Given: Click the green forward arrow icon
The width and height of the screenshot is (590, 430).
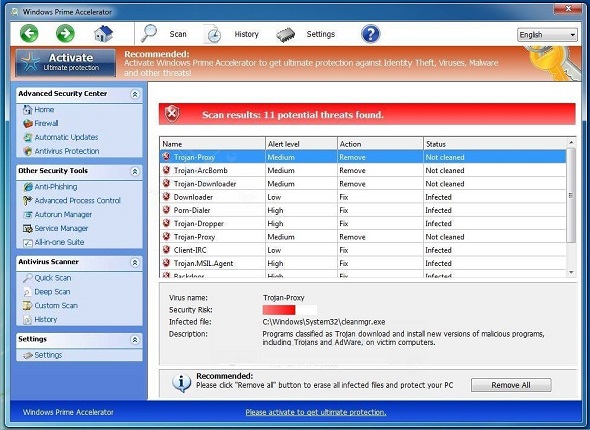Looking at the screenshot, I should [x=65, y=33].
